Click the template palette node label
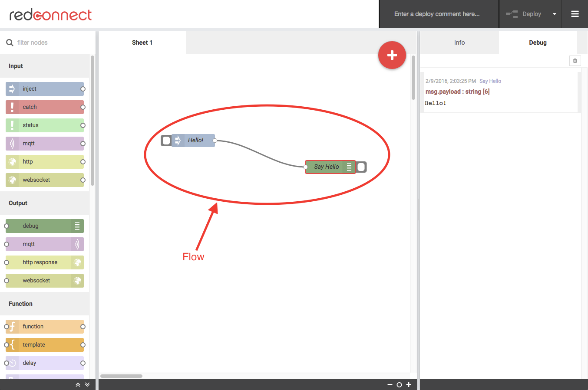The height and width of the screenshot is (390, 588). [34, 345]
